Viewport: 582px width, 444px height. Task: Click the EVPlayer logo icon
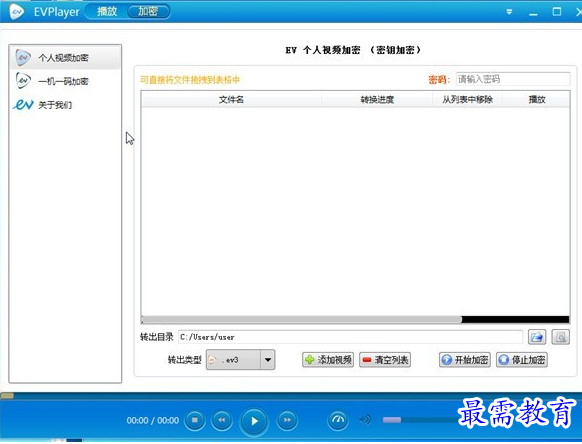16,12
